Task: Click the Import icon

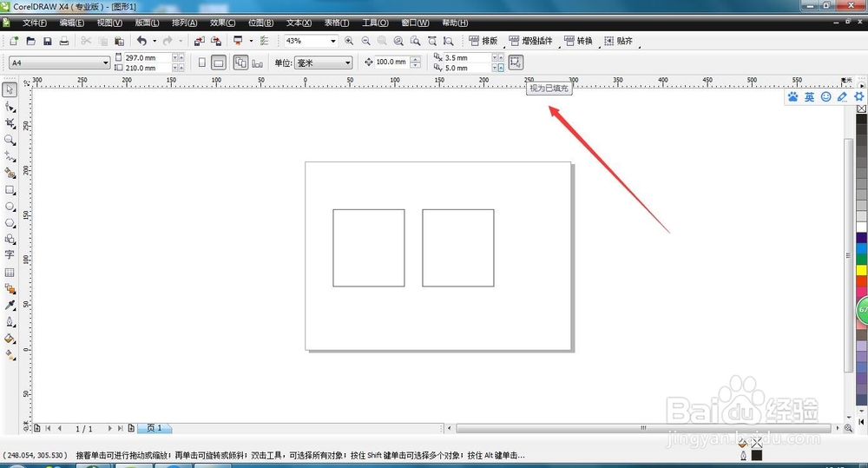Action: (200, 41)
